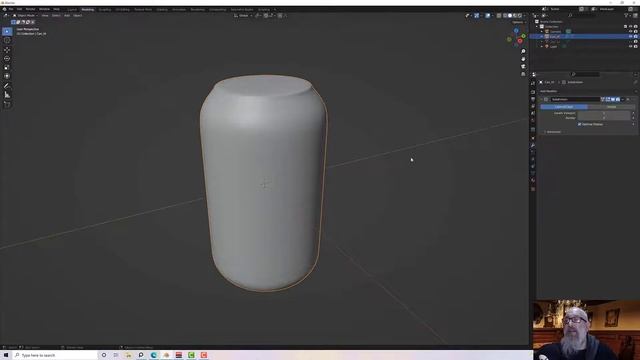Select the Cursor tool
Image resolution: width=640 pixels, height=360 pixels.
tap(7, 40)
